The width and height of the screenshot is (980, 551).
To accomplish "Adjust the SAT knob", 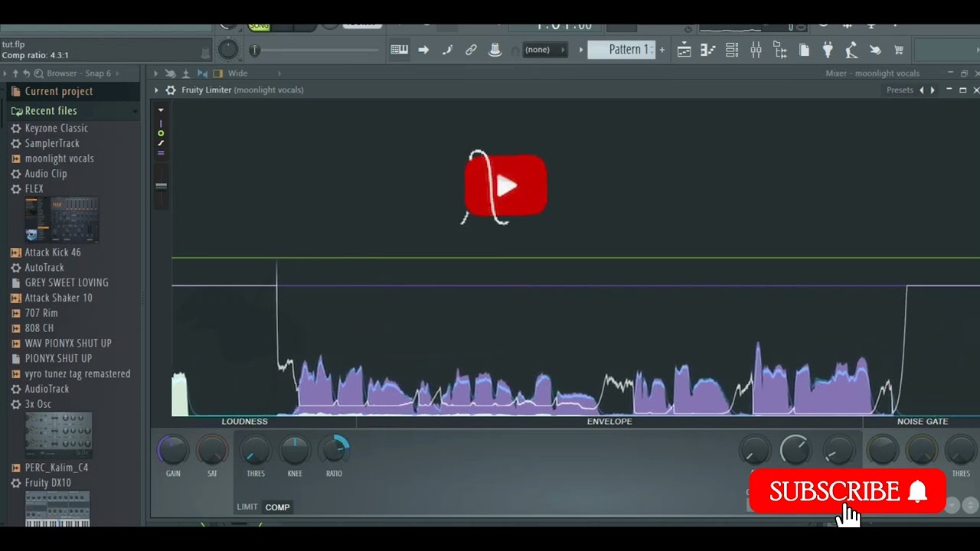I will pos(212,450).
